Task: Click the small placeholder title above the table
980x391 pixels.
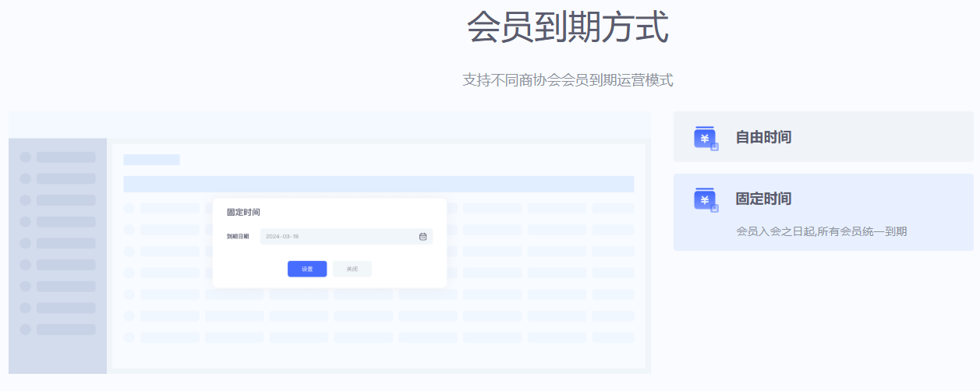Action: point(151,160)
